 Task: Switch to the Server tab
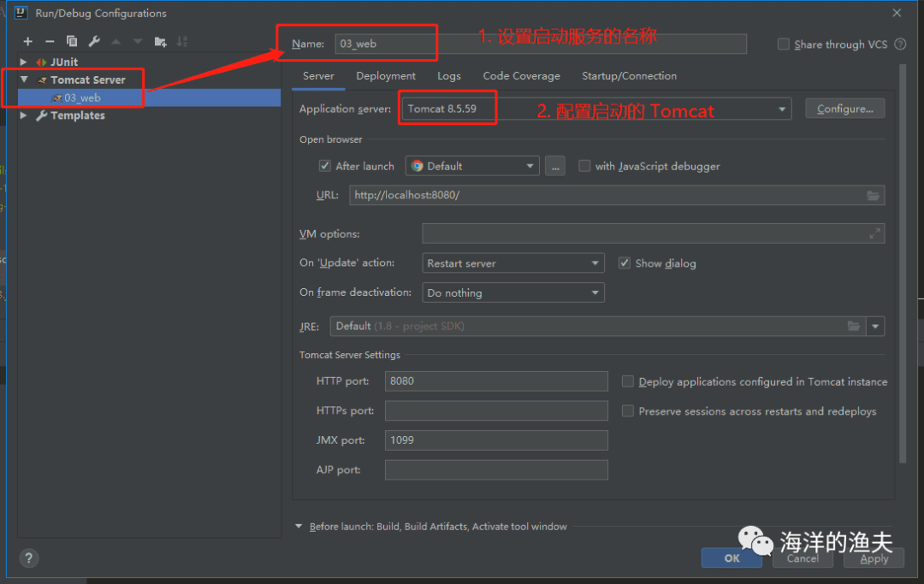click(x=318, y=76)
